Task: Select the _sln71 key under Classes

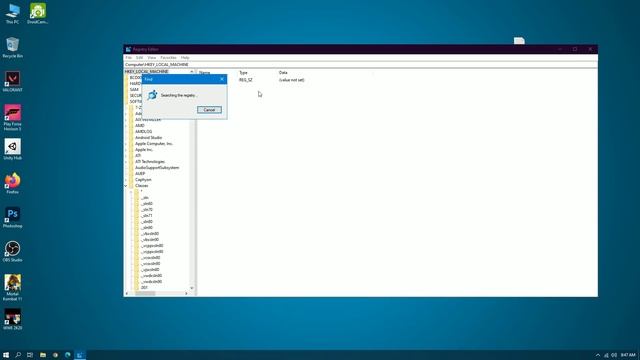Action: [x=147, y=216]
